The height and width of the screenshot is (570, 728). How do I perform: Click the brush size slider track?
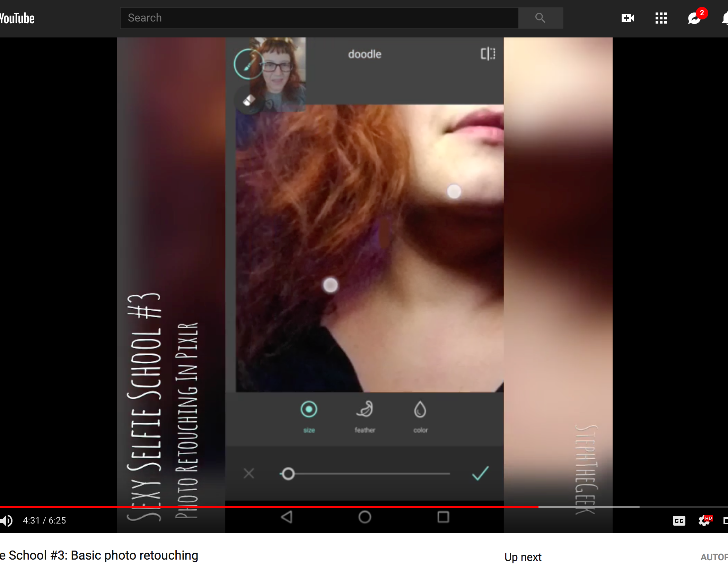pyautogui.click(x=365, y=474)
